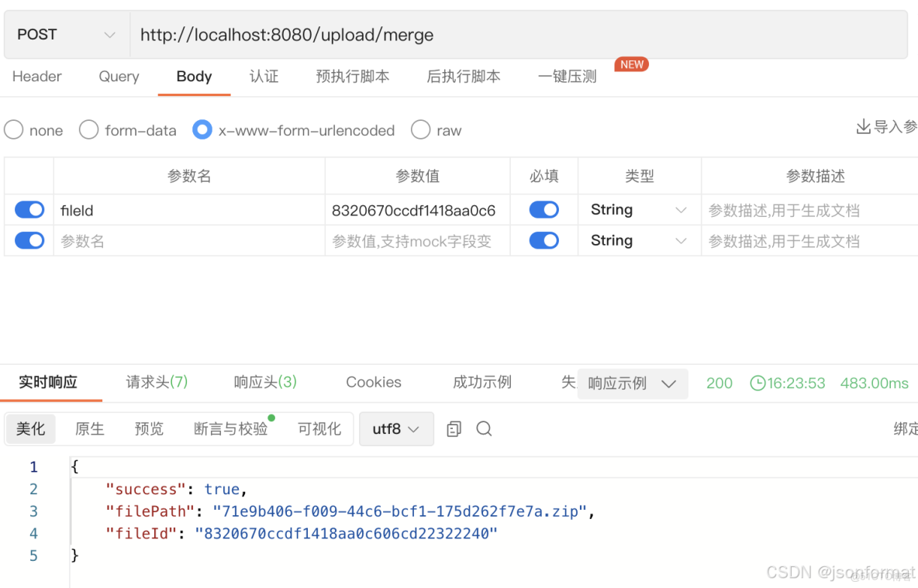The image size is (918, 588).
Task: Open the POST method dropdown
Action: [x=66, y=34]
